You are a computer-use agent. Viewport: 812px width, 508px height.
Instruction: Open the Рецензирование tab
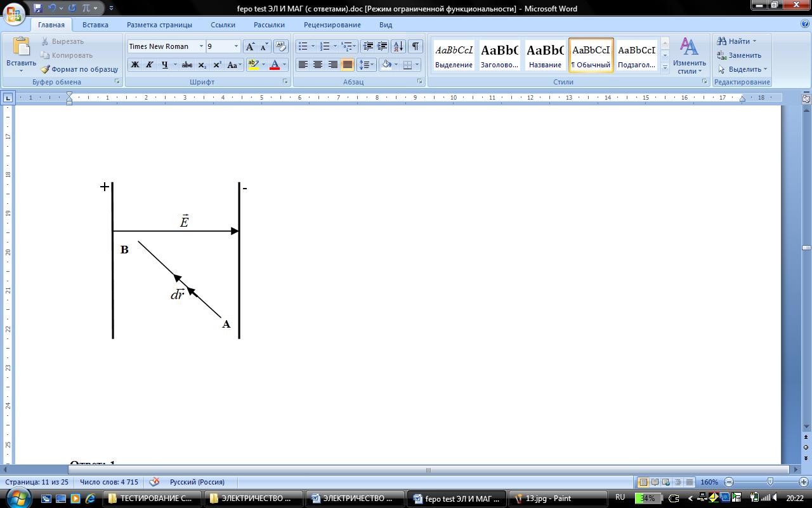pos(332,25)
